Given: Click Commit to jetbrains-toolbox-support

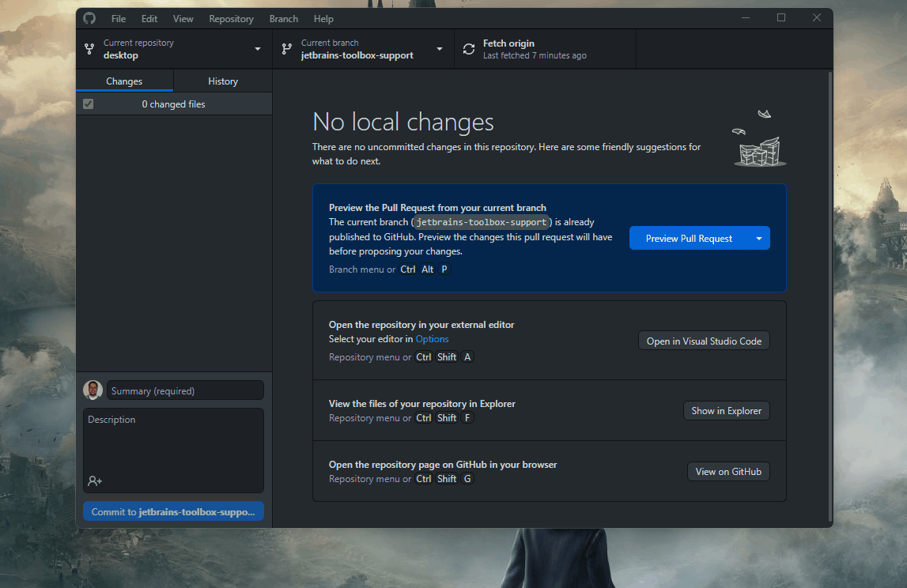Looking at the screenshot, I should point(173,511).
